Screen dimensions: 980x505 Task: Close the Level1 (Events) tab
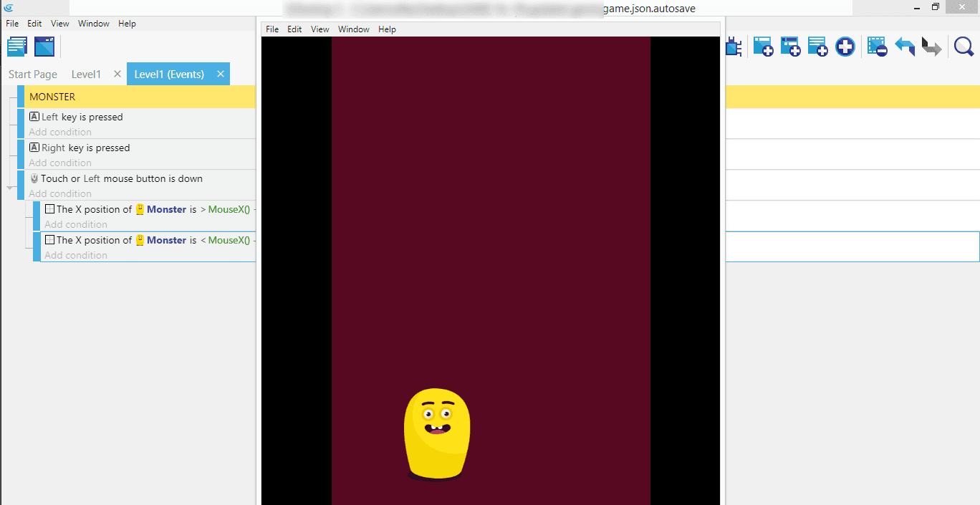[221, 74]
